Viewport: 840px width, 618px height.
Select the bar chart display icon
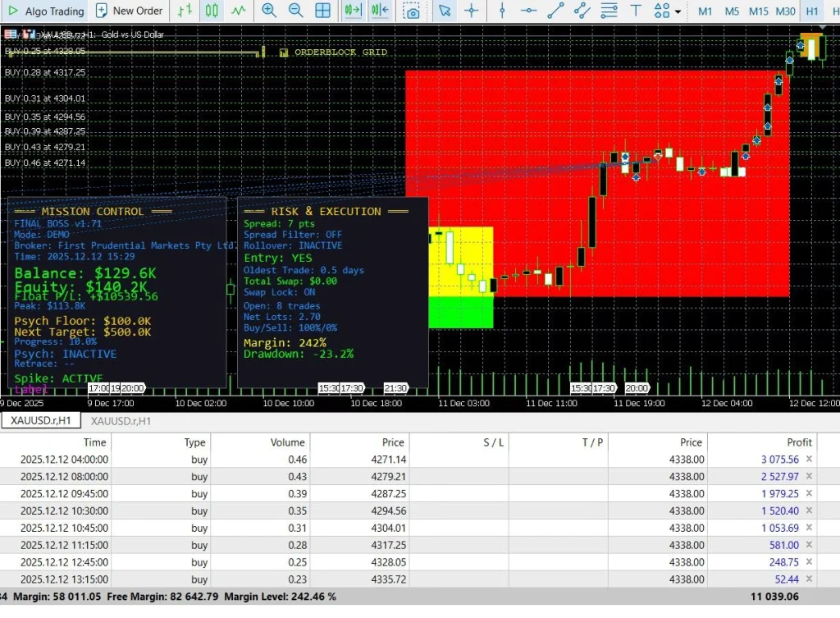coord(185,11)
